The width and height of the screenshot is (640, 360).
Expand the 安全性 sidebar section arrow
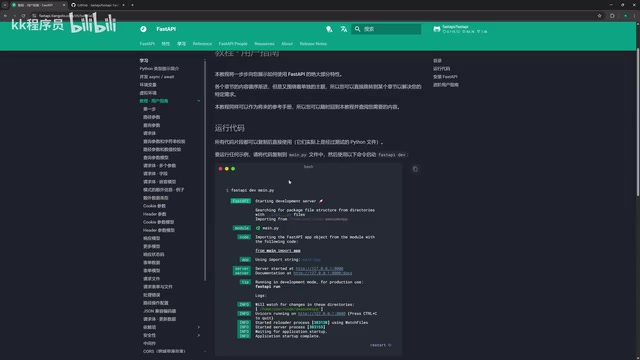(x=199, y=335)
